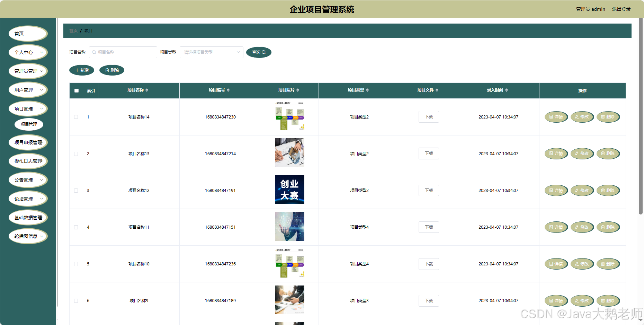Sort by 录入时间 column arrows
Viewport: 644px width, 325px height.
tap(507, 90)
